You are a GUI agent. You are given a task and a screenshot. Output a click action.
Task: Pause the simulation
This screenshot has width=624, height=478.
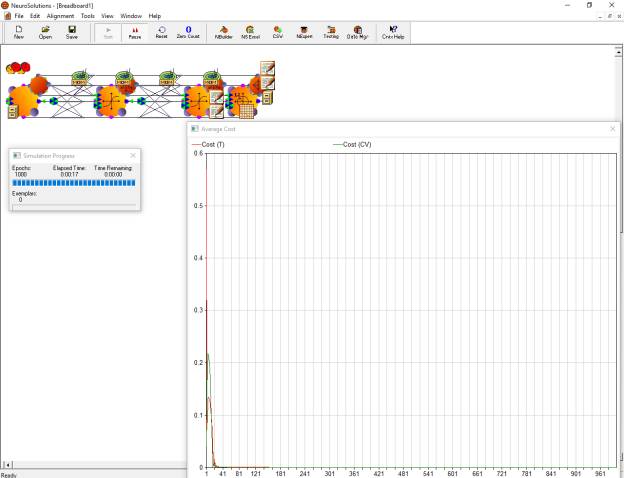click(135, 32)
